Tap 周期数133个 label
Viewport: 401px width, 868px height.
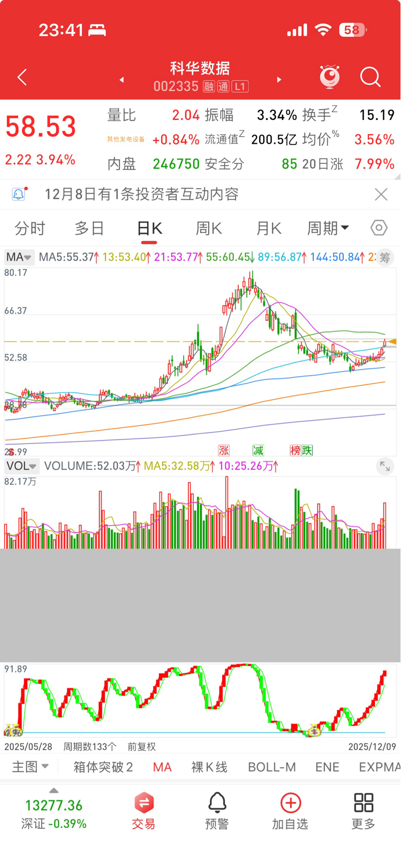click(90, 747)
